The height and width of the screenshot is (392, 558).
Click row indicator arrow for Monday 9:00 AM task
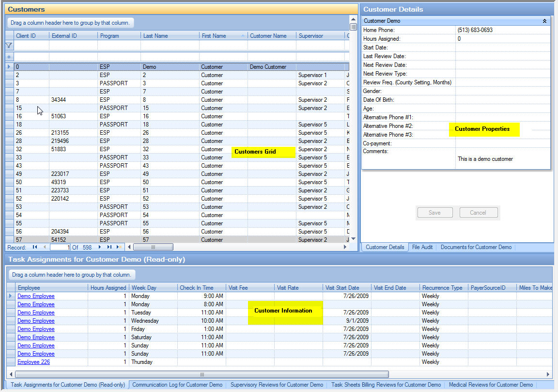coord(11,296)
